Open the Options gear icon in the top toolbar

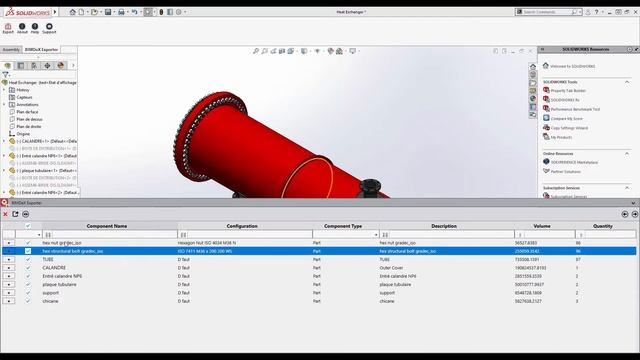(x=178, y=12)
